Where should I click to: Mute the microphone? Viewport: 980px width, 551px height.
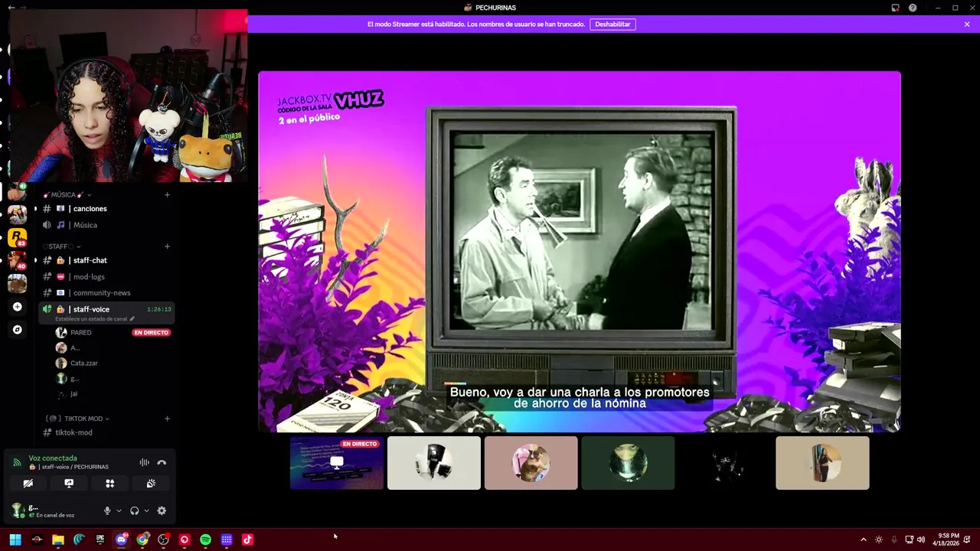107,510
